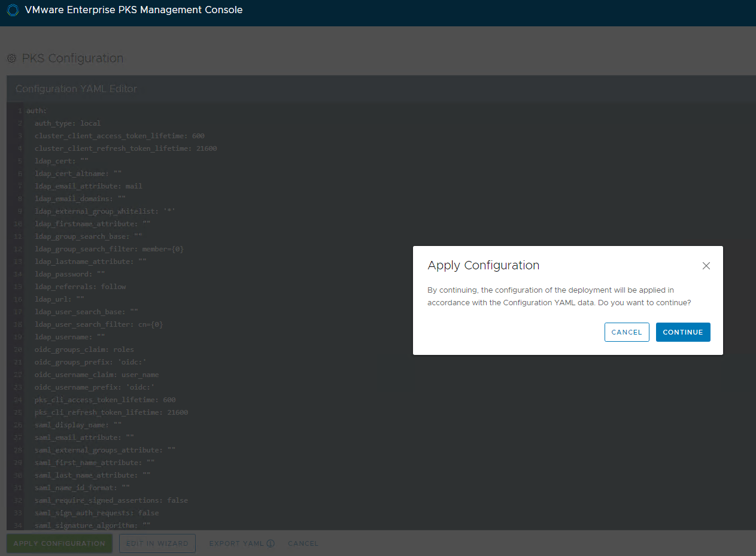Click the 'ldap_referrals: follow' line
Viewport: 756px width, 556px height.
[80, 287]
